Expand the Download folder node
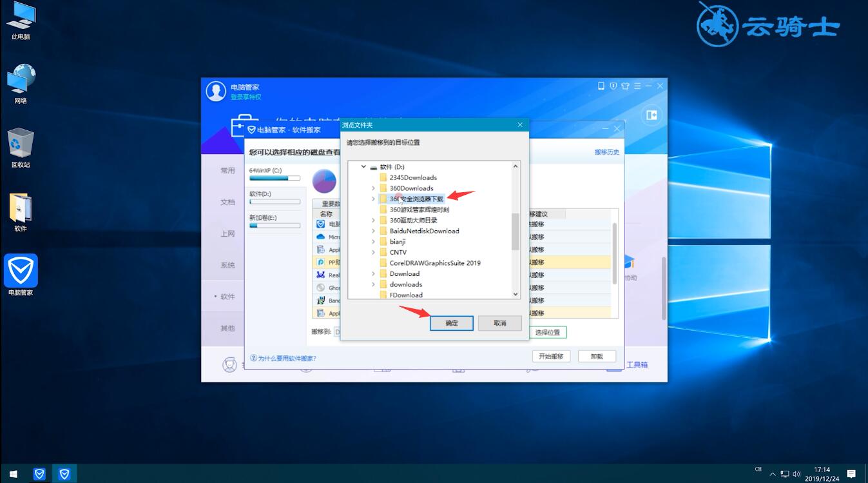Image resolution: width=868 pixels, height=483 pixels. 373,274
